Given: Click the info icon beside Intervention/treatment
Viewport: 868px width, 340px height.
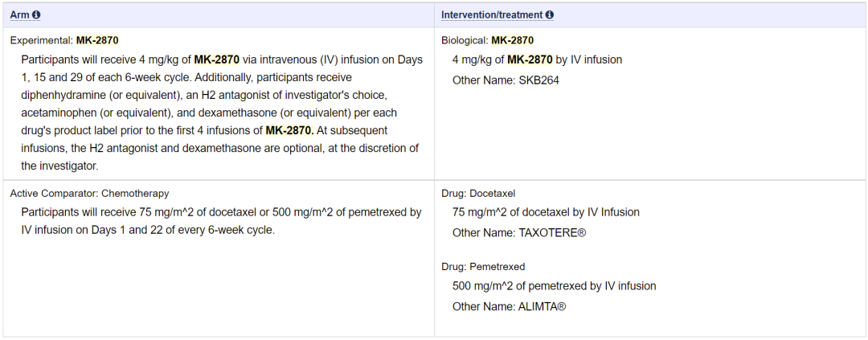Looking at the screenshot, I should pyautogui.click(x=550, y=15).
